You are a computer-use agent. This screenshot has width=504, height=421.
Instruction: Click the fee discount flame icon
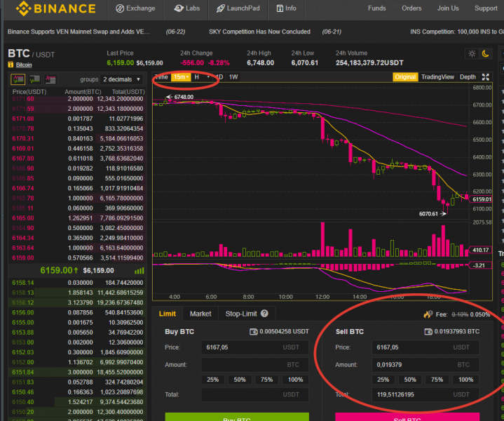point(428,314)
